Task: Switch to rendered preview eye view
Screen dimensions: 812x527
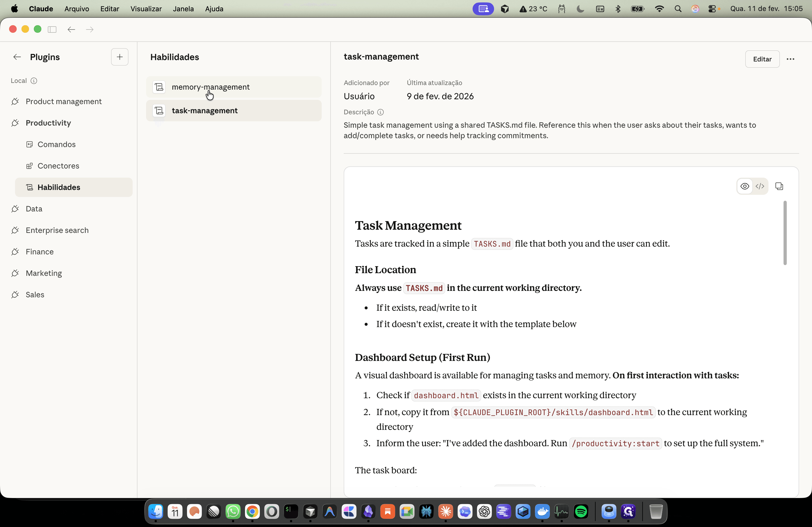Action: tap(745, 186)
